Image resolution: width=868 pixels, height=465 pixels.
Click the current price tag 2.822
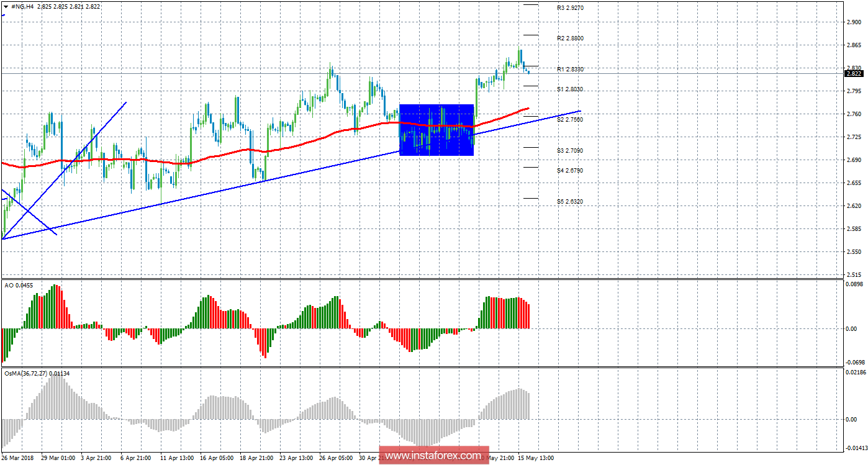pos(854,73)
